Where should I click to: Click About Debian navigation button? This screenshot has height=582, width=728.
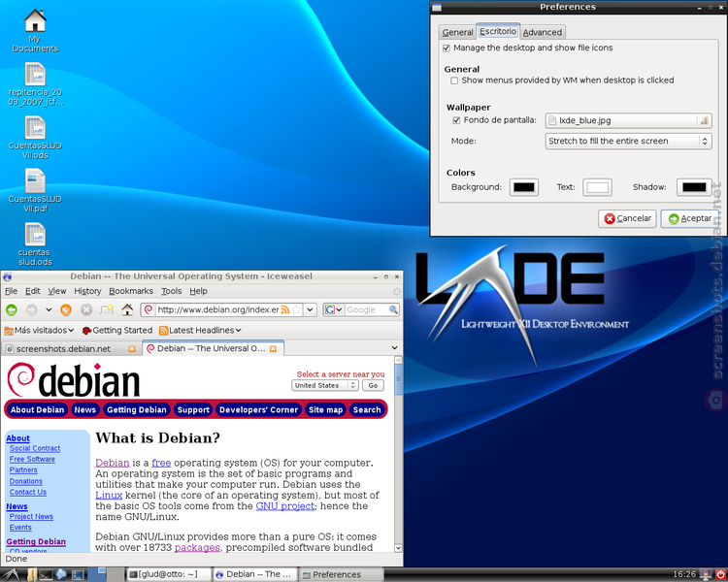pyautogui.click(x=37, y=409)
